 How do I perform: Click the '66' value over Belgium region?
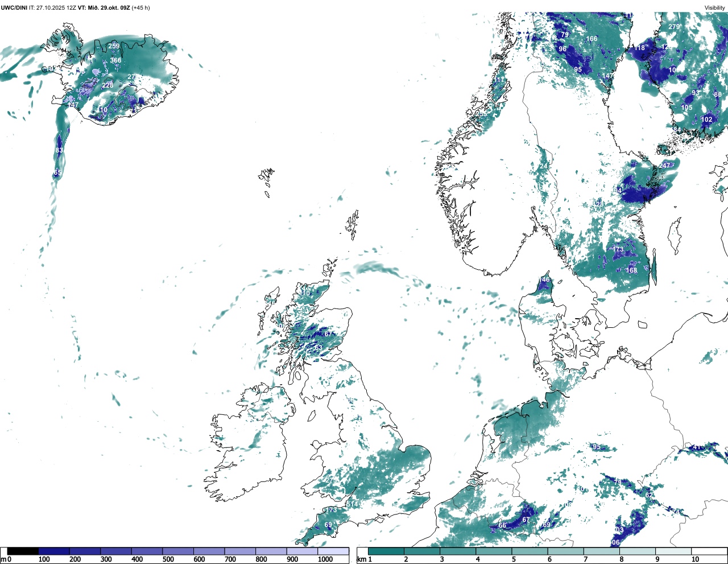tap(502, 525)
